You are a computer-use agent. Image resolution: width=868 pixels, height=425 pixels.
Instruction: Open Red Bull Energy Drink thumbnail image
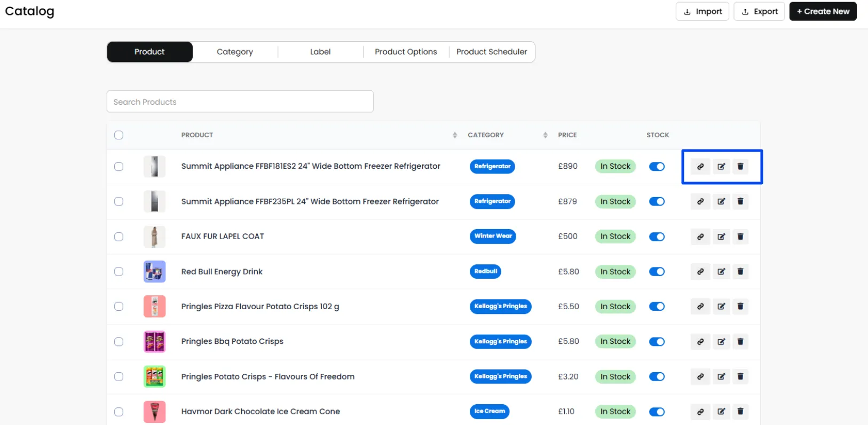point(154,271)
